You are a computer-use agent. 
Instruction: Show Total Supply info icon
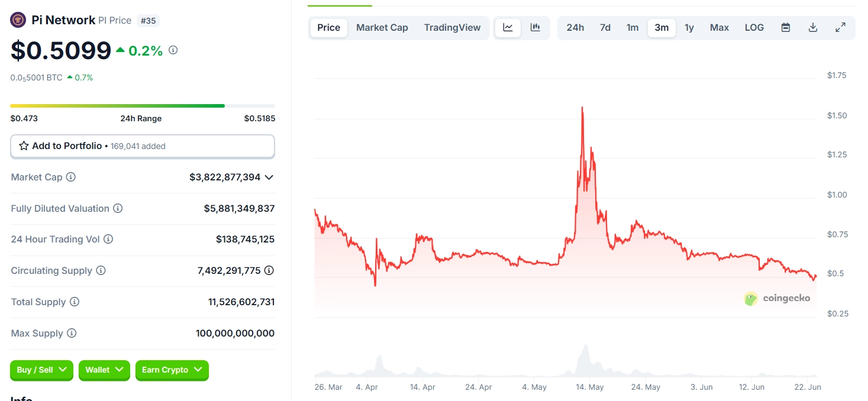75,302
